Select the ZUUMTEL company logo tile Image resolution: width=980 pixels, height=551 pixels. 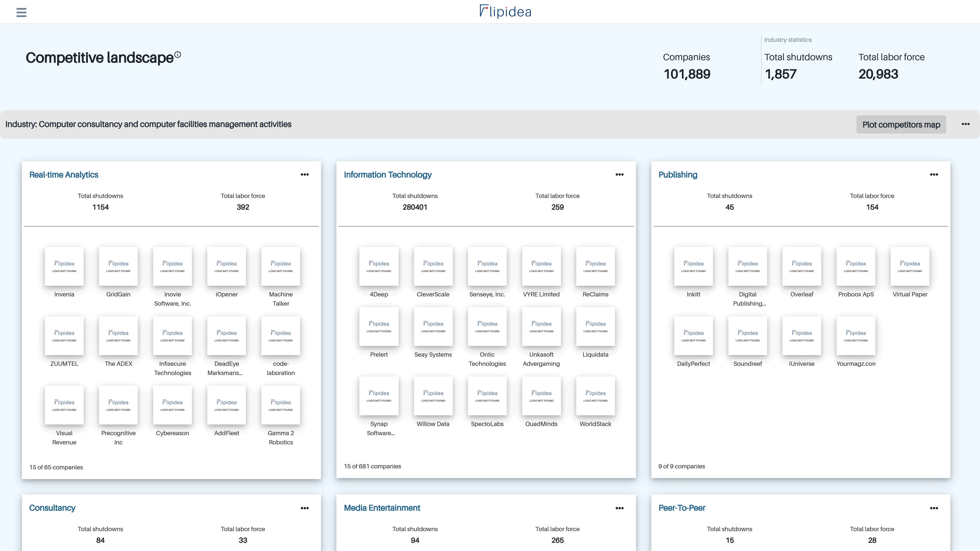click(64, 336)
